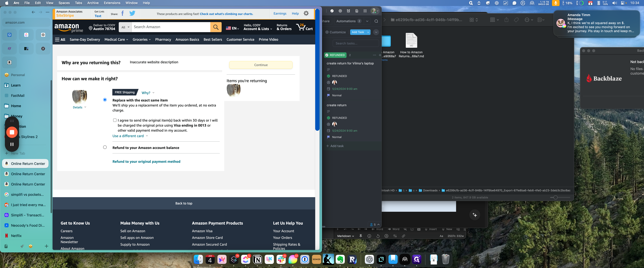Click the Finder tag icon
This screenshot has height=268, width=644.
[516, 20]
